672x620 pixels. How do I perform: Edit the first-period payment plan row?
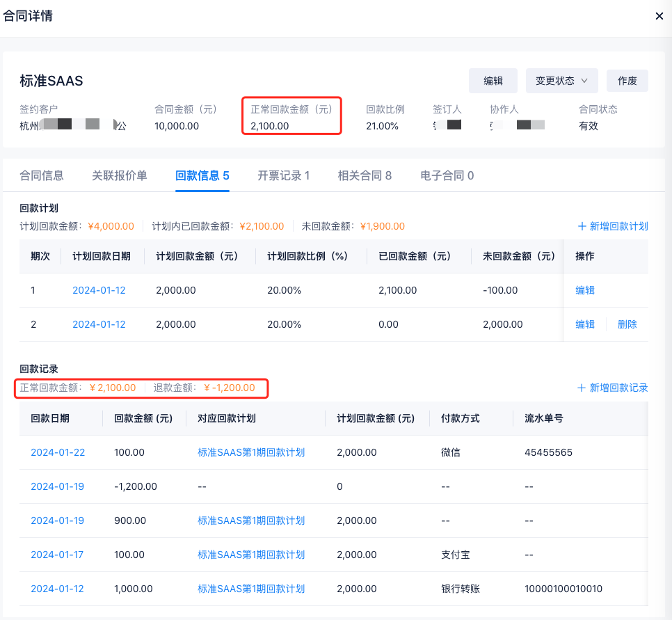(585, 290)
